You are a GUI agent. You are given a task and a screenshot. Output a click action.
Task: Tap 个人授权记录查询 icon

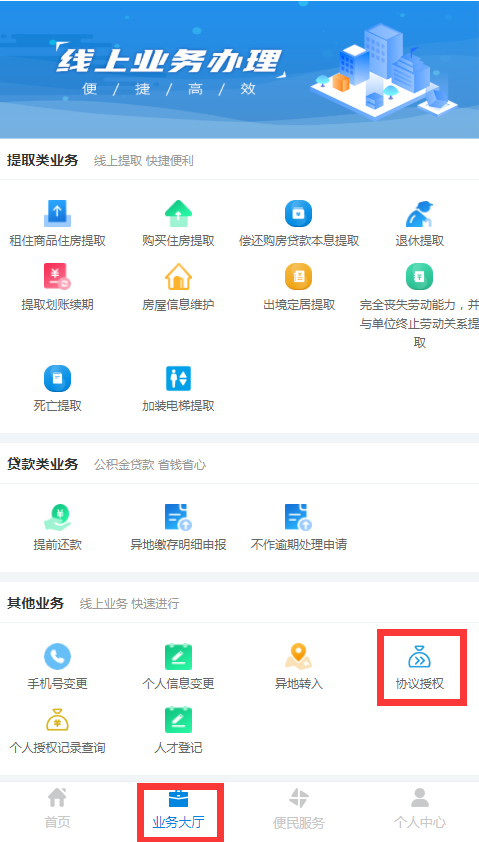57,720
